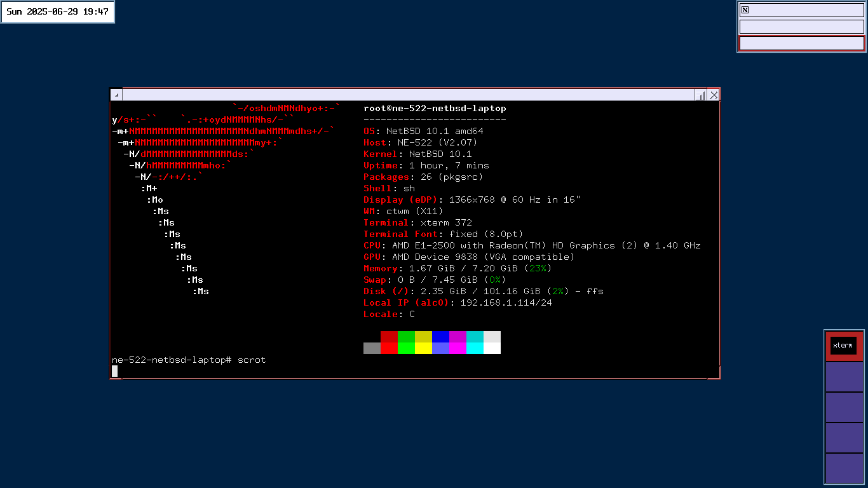This screenshot has height=488, width=868.
Task: Click the pure white palette block
Action: click(492, 348)
